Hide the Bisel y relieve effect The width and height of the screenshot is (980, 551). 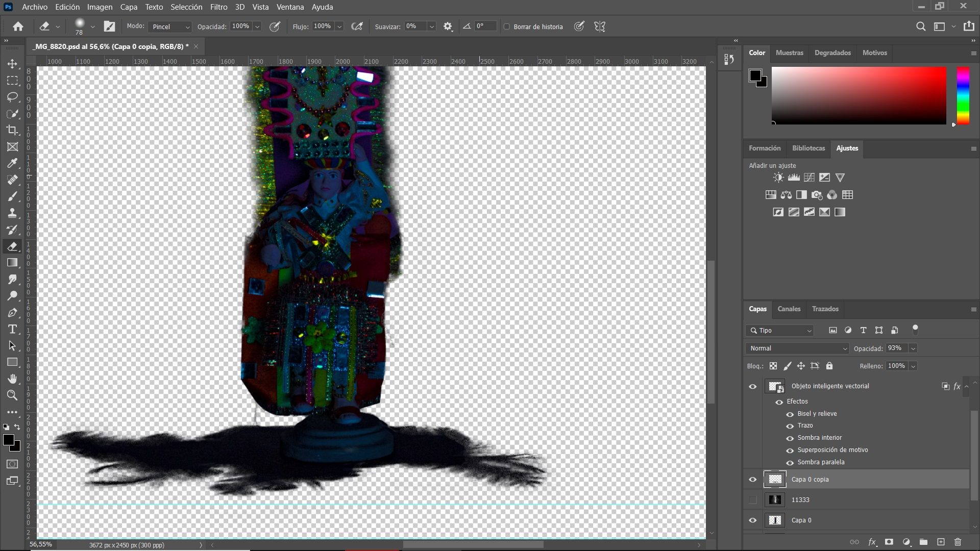[x=790, y=414]
